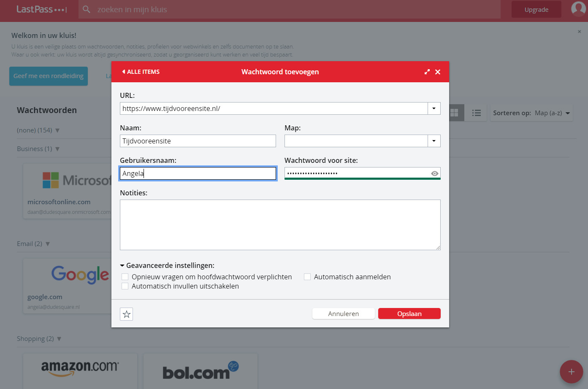Screen dimensions: 588x389
Task: Click the Welkom in uw kluis! heading
Action: pyautogui.click(x=44, y=35)
